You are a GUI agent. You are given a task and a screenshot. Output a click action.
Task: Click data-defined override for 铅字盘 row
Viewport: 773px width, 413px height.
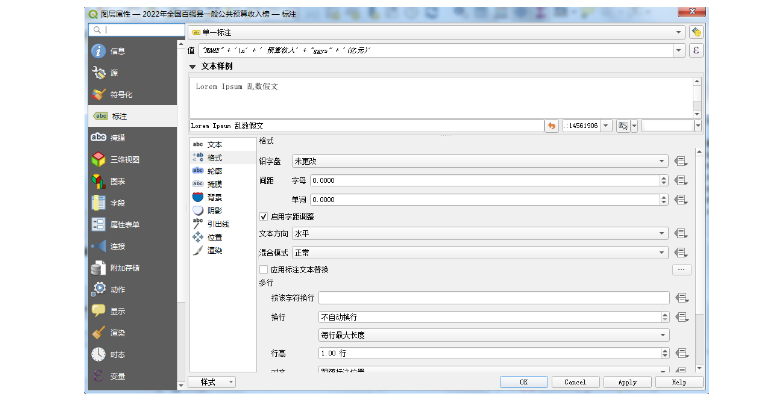681,161
